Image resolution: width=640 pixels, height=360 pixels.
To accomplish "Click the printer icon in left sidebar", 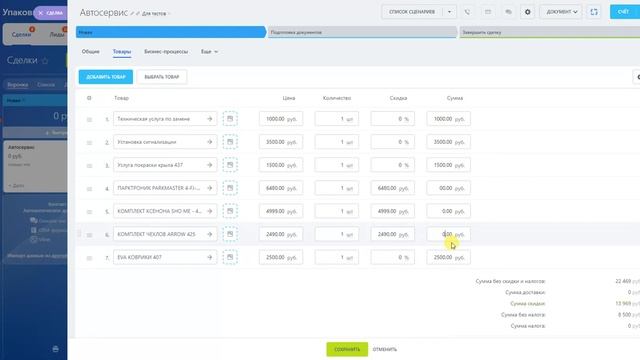I will click(x=56, y=349).
